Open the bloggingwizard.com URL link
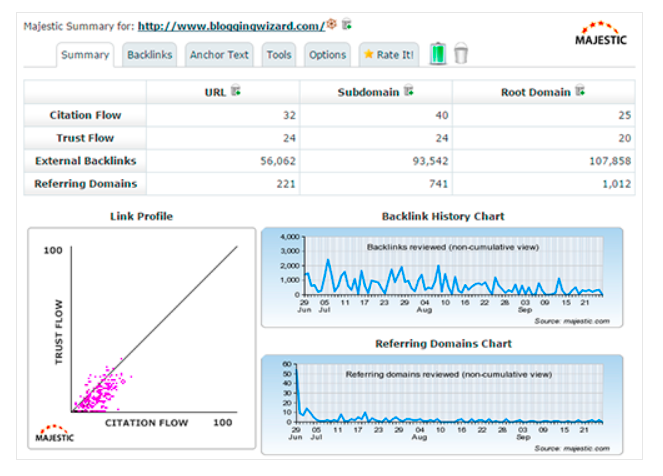Viewport: 663px width, 476px height. coord(231,26)
